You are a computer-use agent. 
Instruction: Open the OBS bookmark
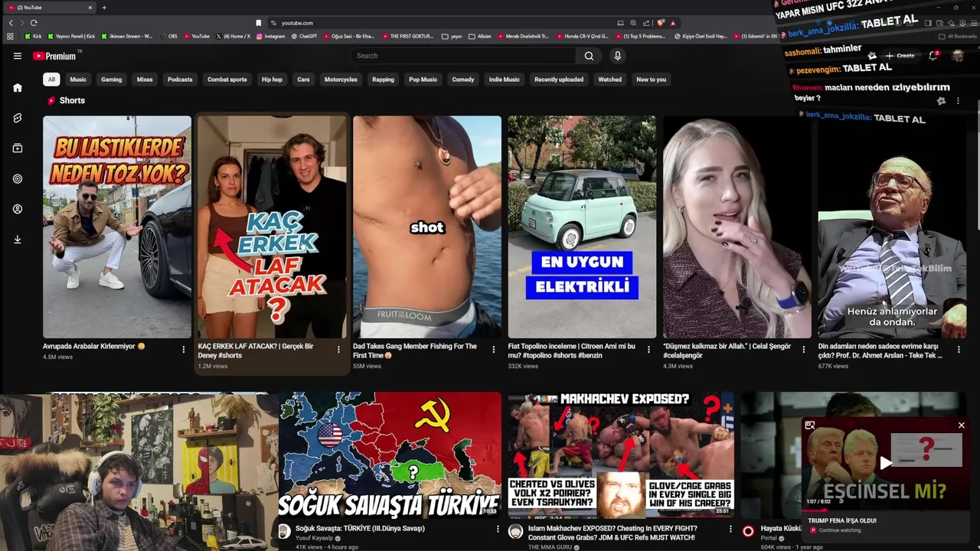coord(168,36)
